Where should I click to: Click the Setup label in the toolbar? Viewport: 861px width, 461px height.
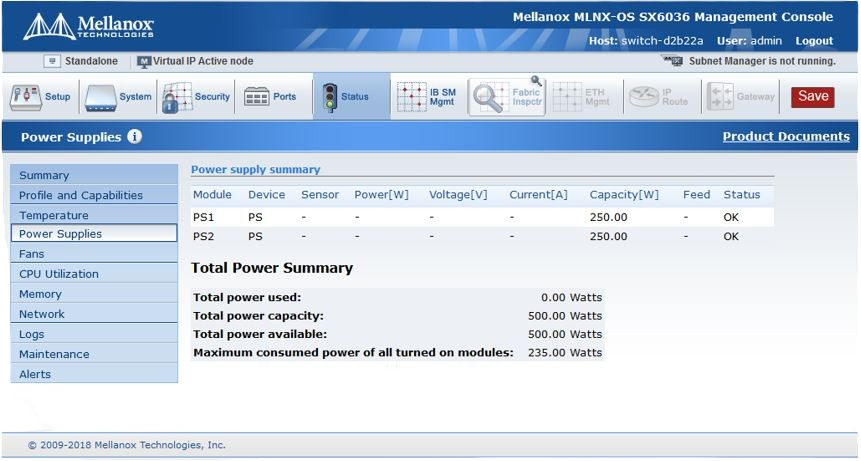click(x=58, y=97)
